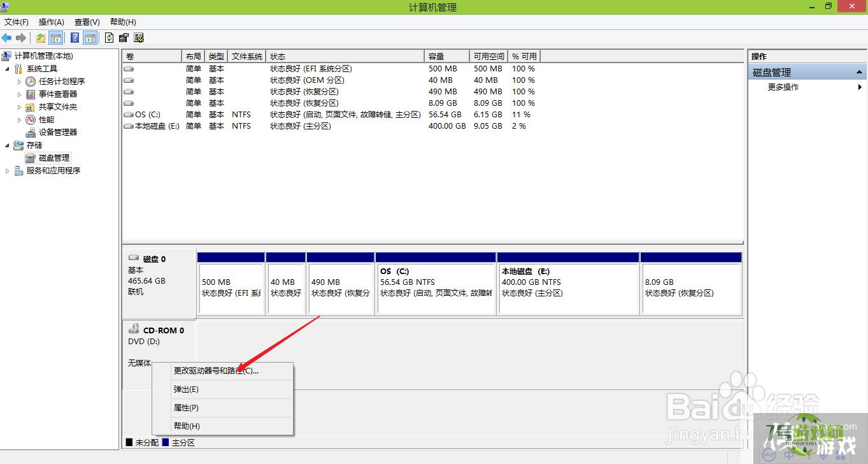This screenshot has height=464, width=868.
Task: Open the 帮助(H) menu in menu bar
Action: click(x=123, y=22)
